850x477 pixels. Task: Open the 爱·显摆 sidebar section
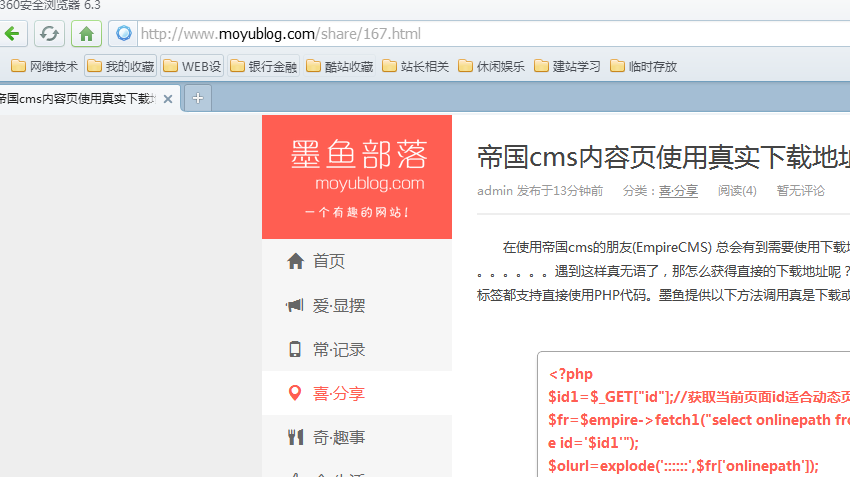(x=357, y=305)
